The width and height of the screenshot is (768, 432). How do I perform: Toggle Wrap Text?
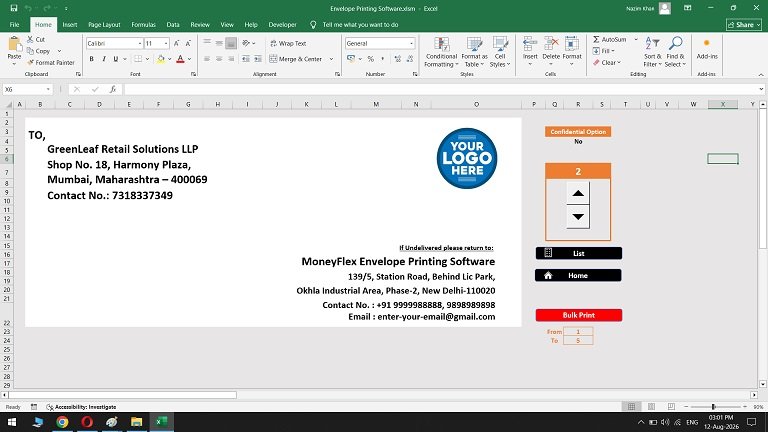point(288,44)
